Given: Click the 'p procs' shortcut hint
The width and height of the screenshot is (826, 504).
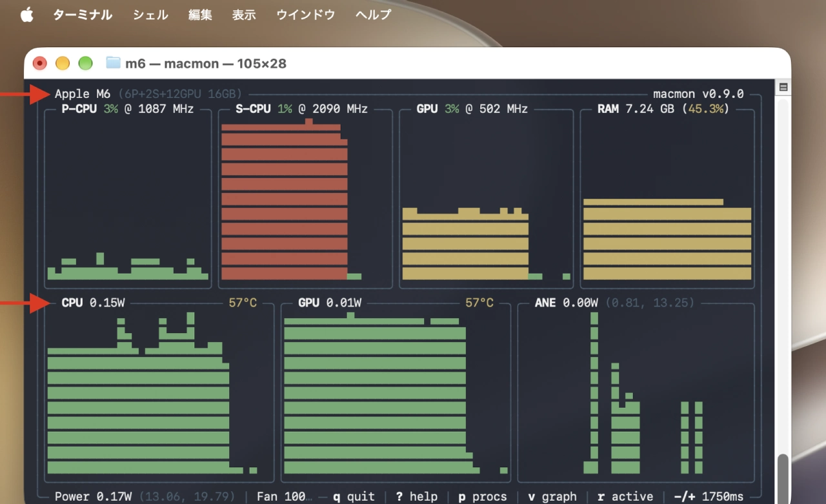Looking at the screenshot, I should [x=483, y=496].
